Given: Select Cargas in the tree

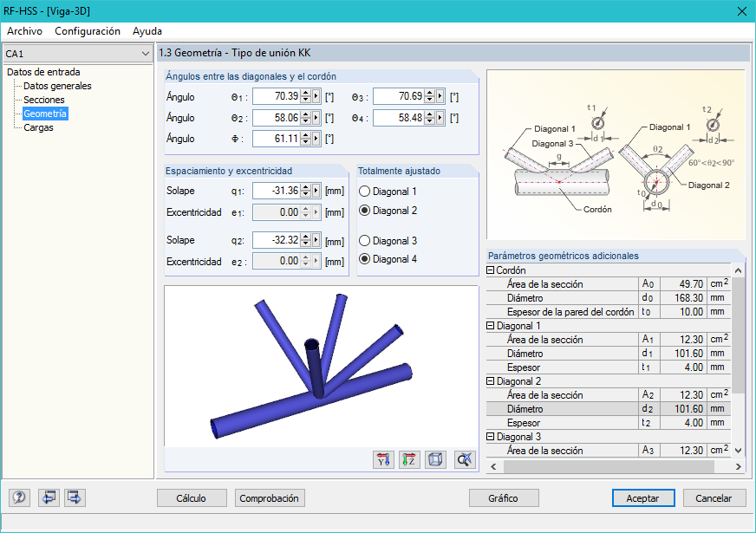Looking at the screenshot, I should [x=38, y=127].
